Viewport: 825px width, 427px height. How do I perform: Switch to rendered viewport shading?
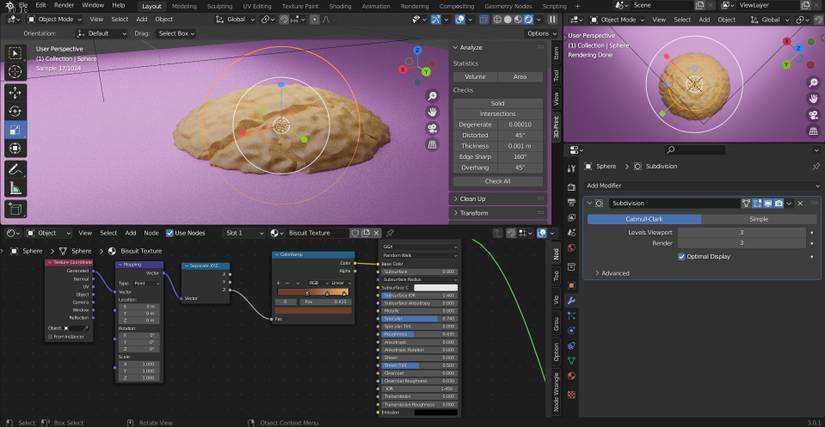[528, 19]
